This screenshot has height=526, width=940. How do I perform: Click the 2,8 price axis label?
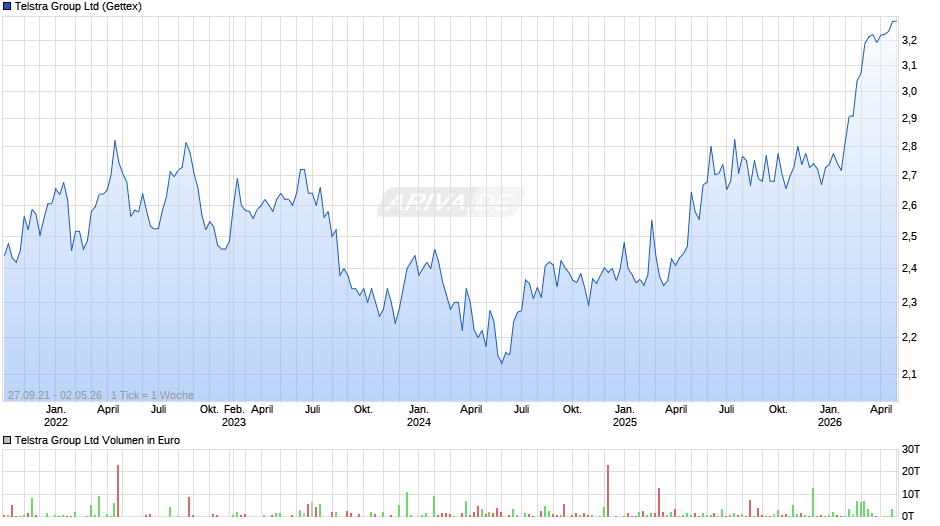(x=909, y=146)
